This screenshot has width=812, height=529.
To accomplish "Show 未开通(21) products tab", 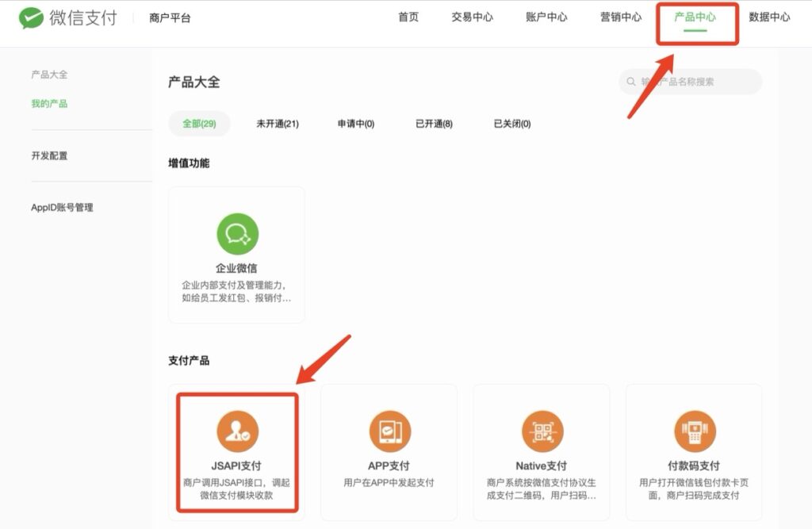I will tap(278, 124).
